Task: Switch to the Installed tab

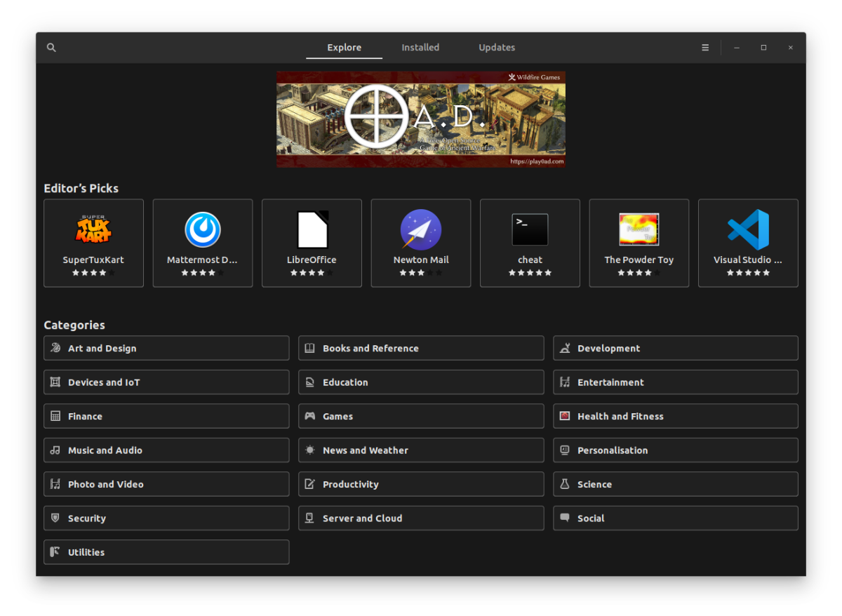Action: pyautogui.click(x=420, y=48)
